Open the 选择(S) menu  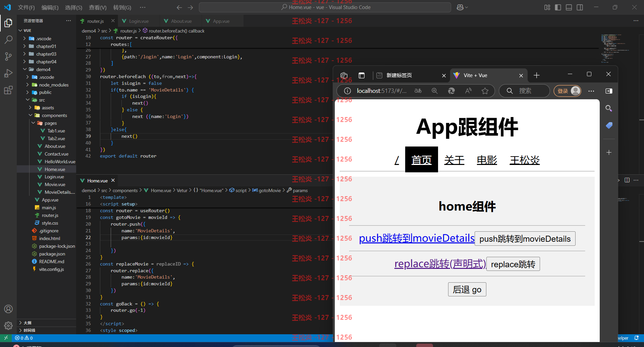click(x=73, y=7)
